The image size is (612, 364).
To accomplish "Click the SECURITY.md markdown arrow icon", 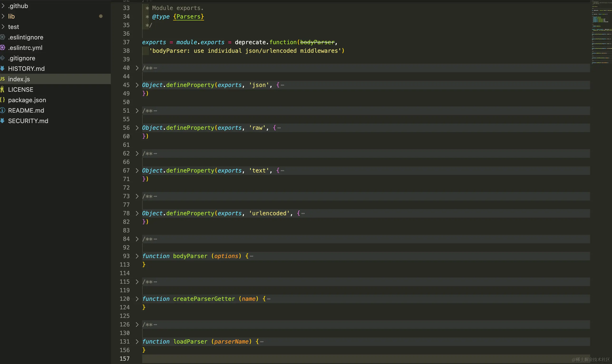I will point(2,121).
